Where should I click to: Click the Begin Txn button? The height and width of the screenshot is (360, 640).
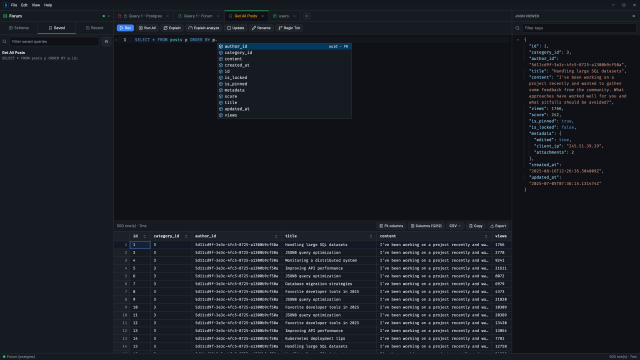289,28
